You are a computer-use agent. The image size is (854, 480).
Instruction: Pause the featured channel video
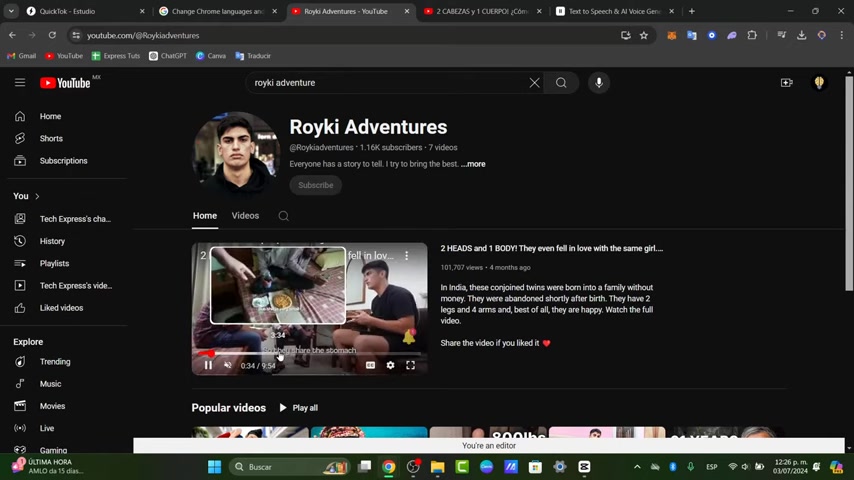(x=208, y=365)
